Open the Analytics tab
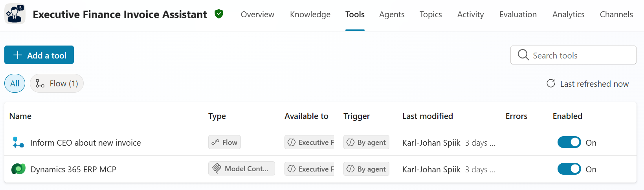 [568, 15]
